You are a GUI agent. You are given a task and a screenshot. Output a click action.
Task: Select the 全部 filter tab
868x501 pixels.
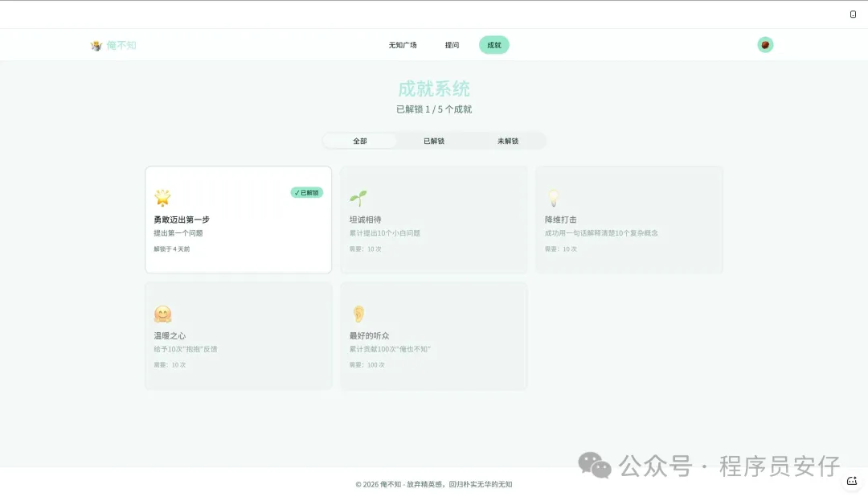click(x=360, y=142)
